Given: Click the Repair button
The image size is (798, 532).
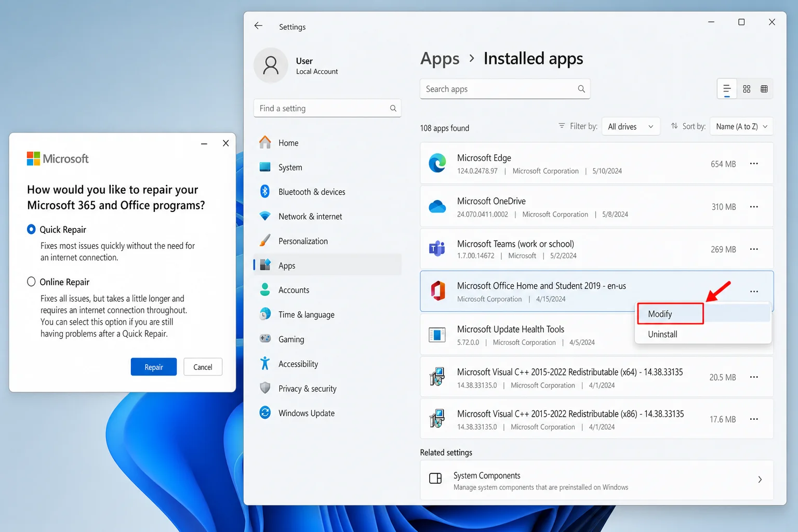Looking at the screenshot, I should (154, 367).
